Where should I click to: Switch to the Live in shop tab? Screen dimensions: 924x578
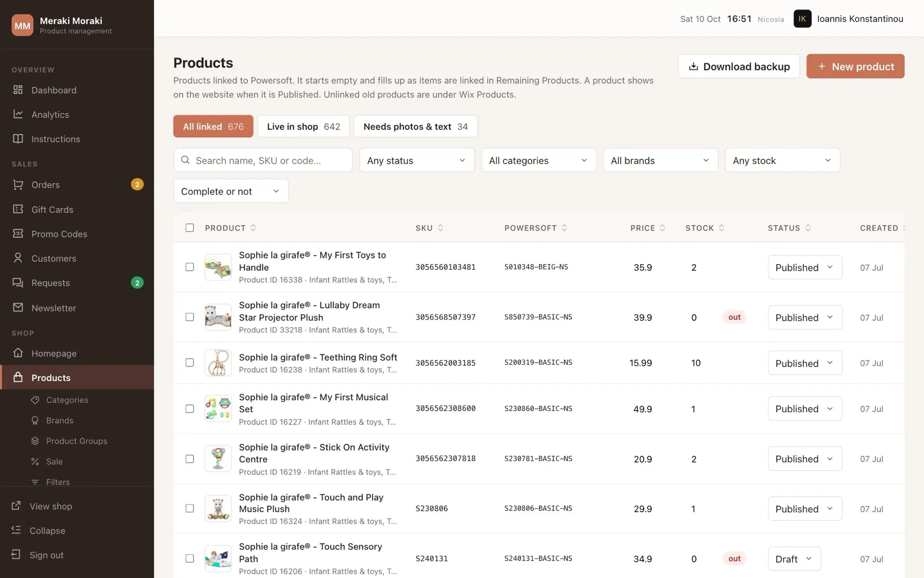click(303, 126)
